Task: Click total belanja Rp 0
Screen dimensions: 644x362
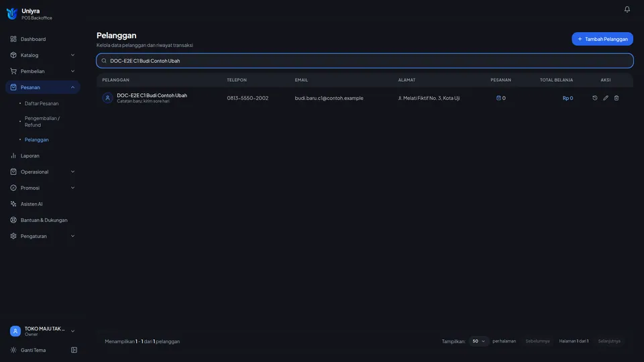Action: 568,98
